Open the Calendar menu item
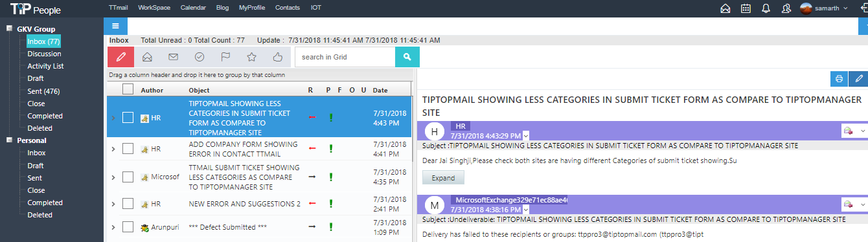This screenshot has height=242, width=868. coord(193,8)
